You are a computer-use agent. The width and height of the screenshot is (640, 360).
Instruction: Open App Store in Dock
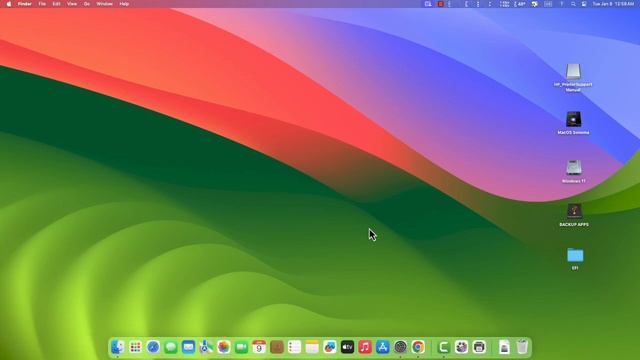382,347
